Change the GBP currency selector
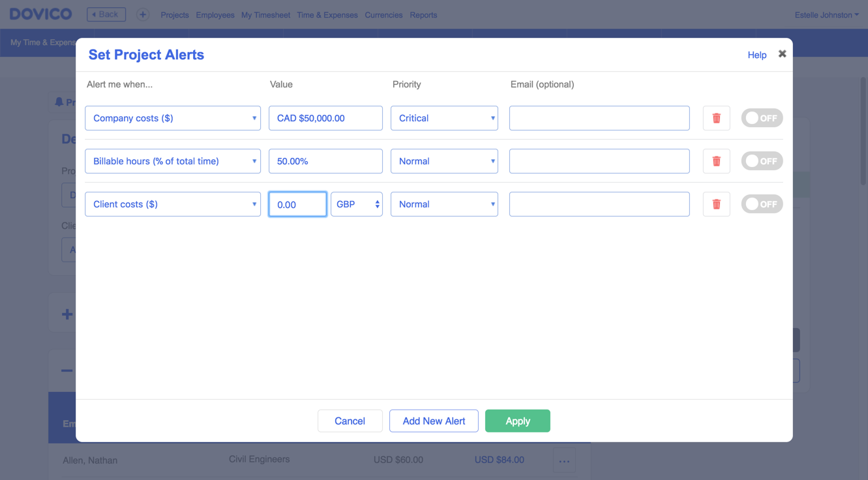The width and height of the screenshot is (868, 480). tap(357, 204)
